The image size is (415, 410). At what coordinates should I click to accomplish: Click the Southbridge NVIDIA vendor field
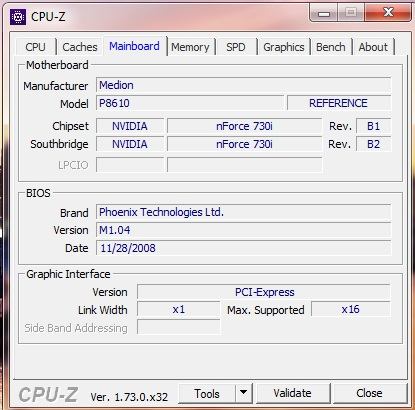130,144
